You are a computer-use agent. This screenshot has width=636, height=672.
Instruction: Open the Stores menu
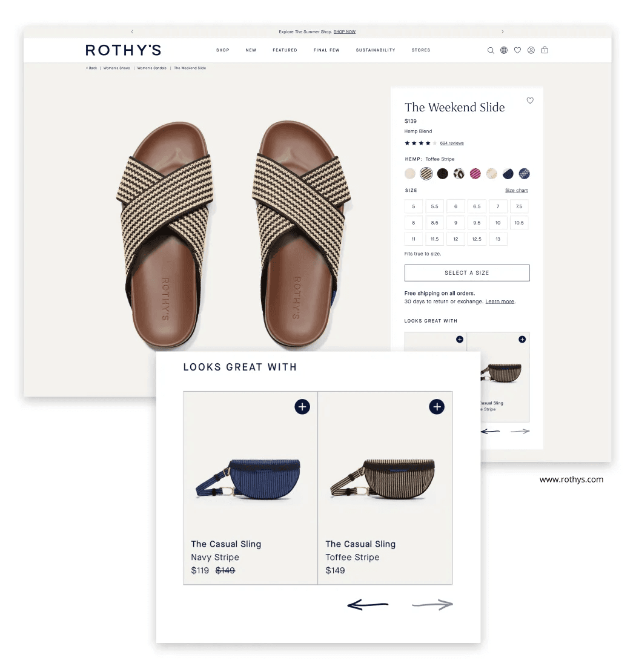(421, 50)
